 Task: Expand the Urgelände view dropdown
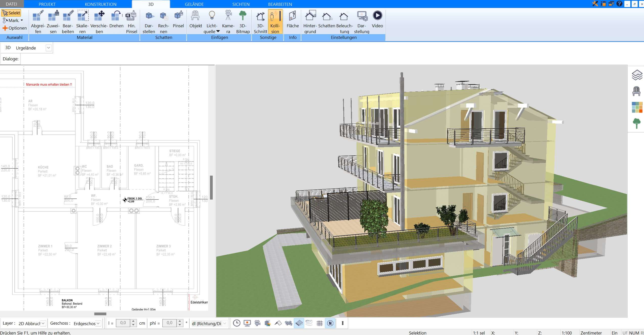coord(49,48)
